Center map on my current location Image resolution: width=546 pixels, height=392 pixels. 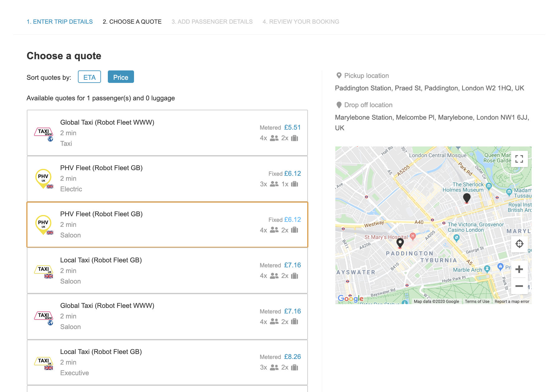pos(519,244)
